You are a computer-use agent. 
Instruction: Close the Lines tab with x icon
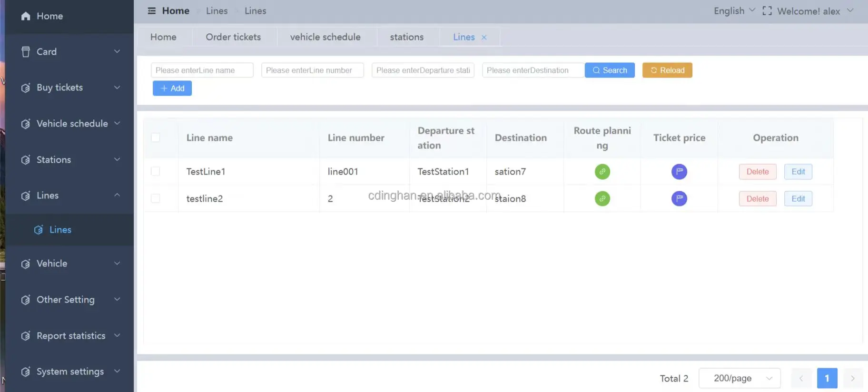[x=484, y=38]
